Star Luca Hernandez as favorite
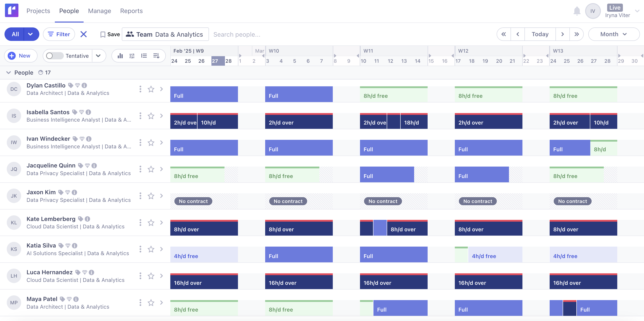This screenshot has width=644, height=321. [x=151, y=276]
